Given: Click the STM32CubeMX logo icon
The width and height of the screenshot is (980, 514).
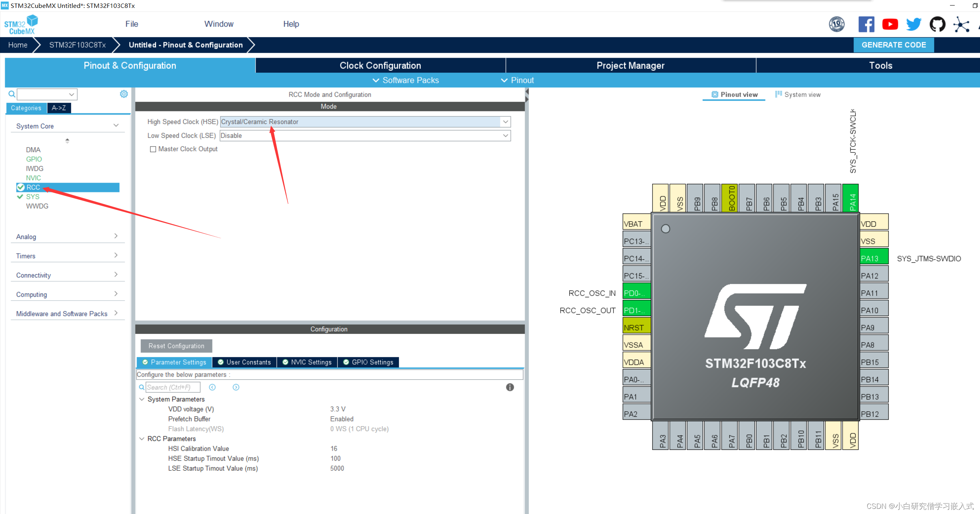Looking at the screenshot, I should pos(21,24).
